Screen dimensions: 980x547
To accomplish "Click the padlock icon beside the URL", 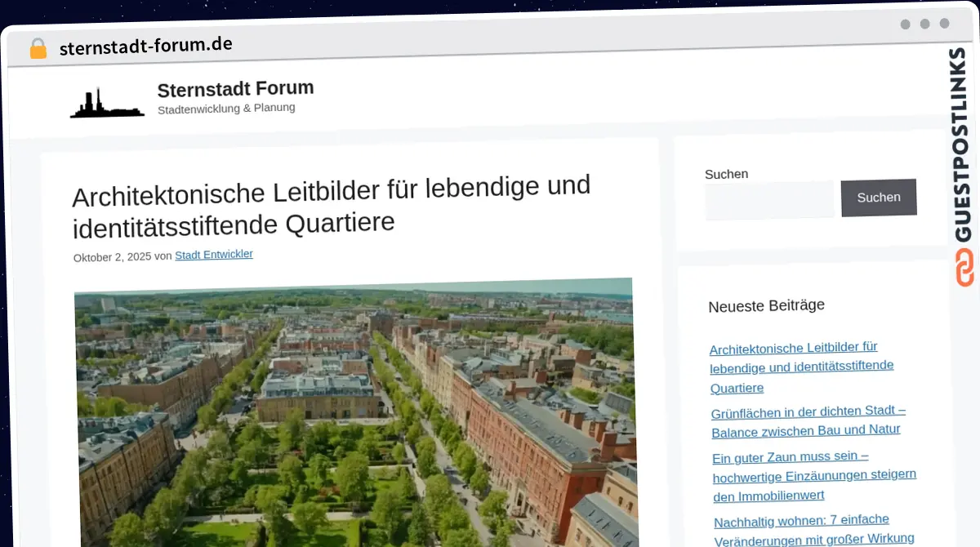I will (38, 49).
